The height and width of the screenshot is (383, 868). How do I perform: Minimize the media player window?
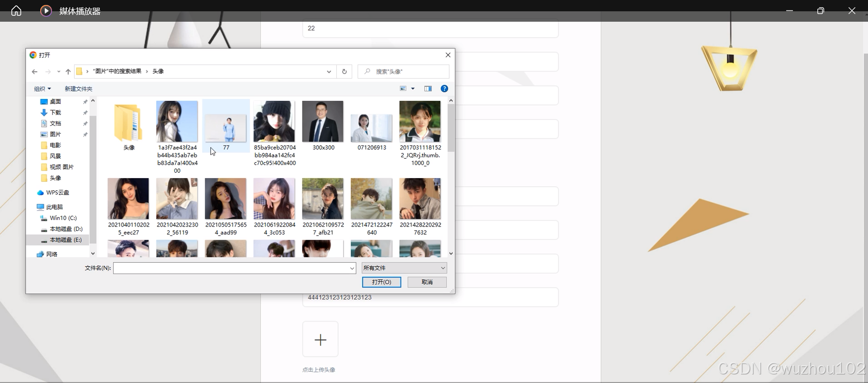point(789,10)
